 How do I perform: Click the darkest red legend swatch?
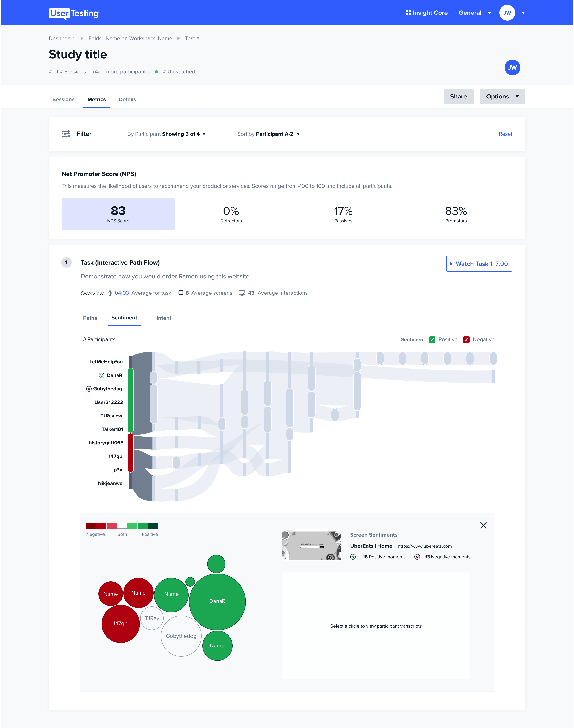pos(91,526)
